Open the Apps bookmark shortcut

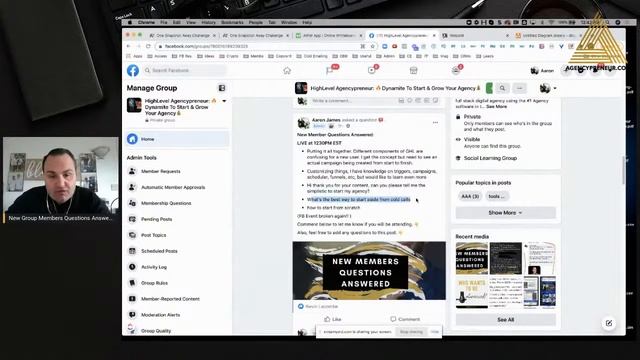click(135, 56)
